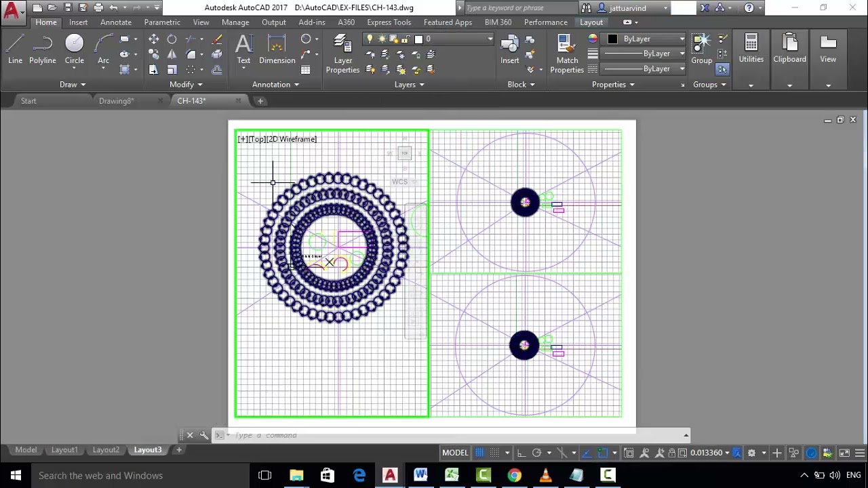Screen dimensions: 868x488
Task: Open Layer Properties manager
Action: [342, 54]
